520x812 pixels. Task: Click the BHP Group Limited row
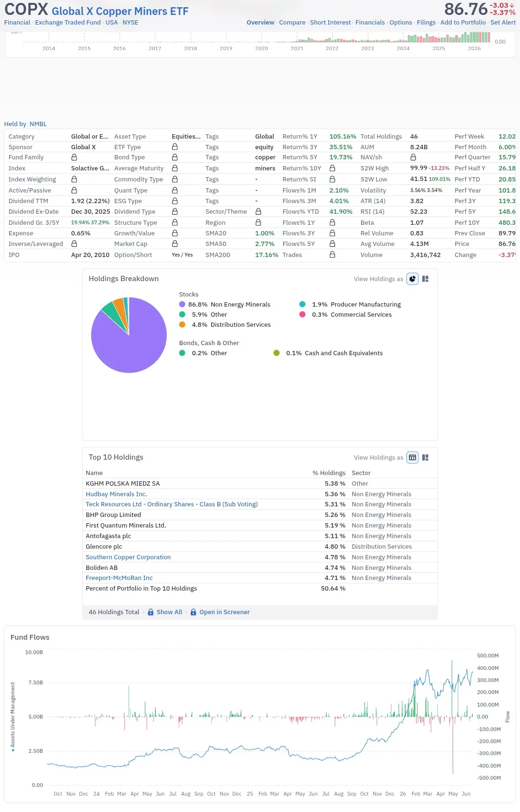pyautogui.click(x=260, y=515)
